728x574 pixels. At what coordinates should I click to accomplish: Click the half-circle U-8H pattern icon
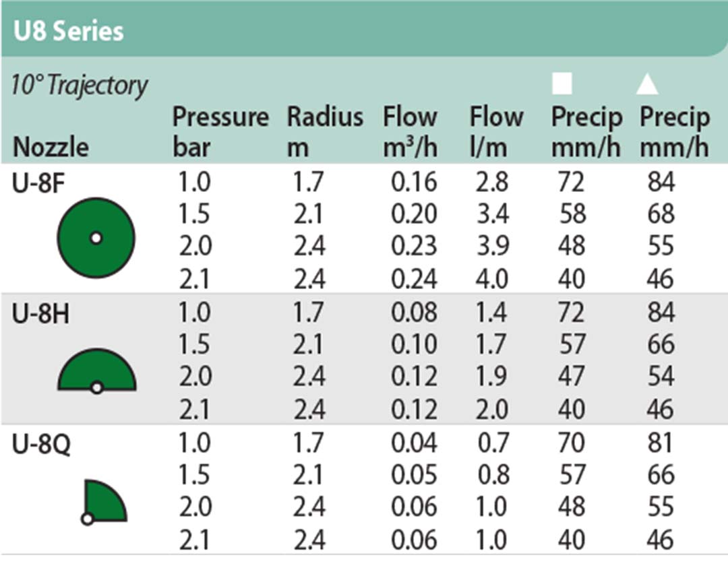click(96, 371)
